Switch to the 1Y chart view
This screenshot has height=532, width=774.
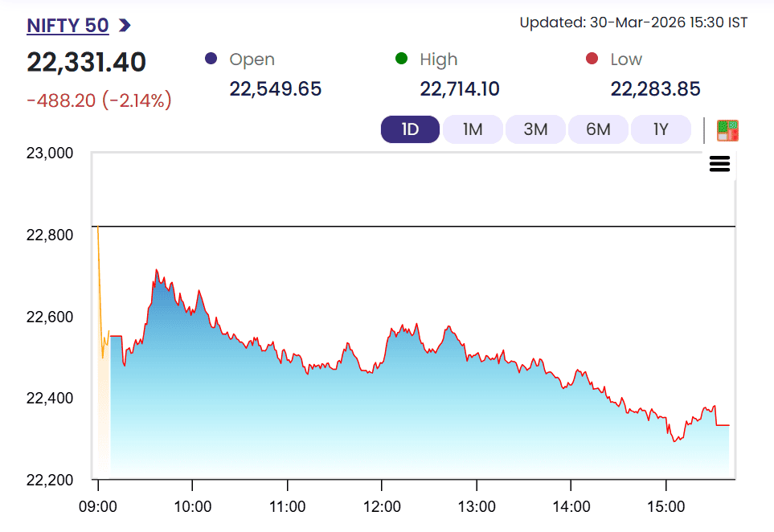[661, 129]
